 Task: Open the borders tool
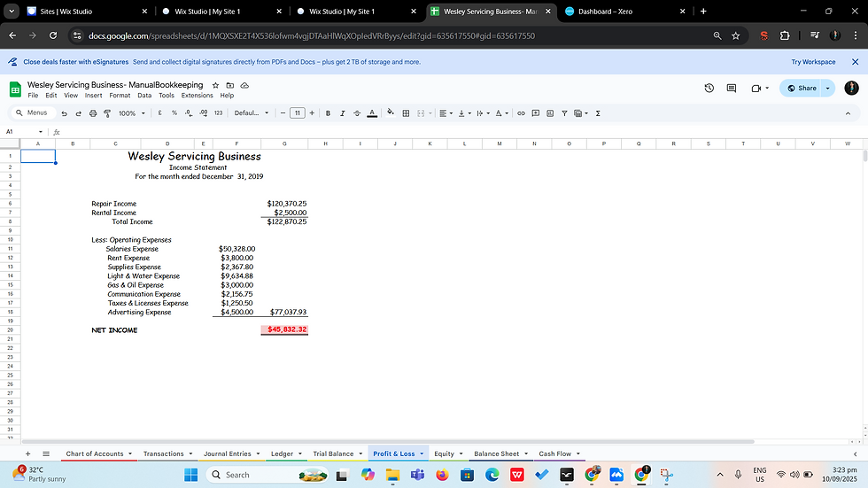[406, 112]
